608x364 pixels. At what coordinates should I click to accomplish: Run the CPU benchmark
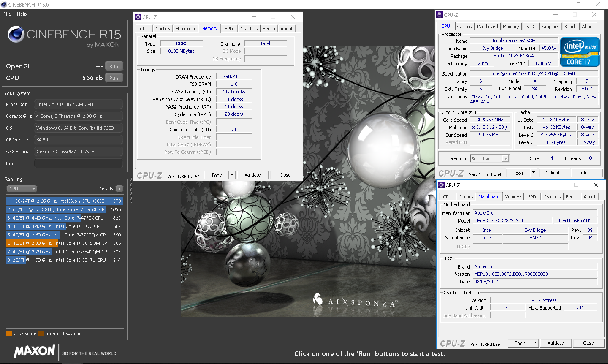(x=114, y=78)
